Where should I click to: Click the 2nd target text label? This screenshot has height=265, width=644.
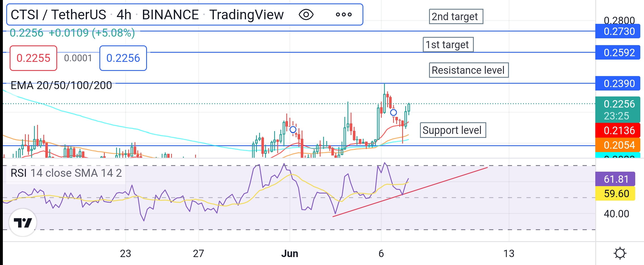point(456,16)
